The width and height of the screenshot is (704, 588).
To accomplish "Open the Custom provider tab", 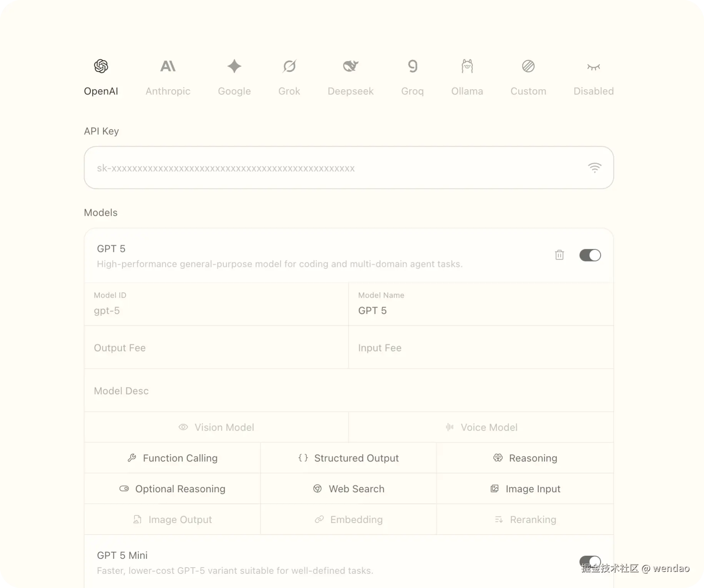I will click(528, 77).
